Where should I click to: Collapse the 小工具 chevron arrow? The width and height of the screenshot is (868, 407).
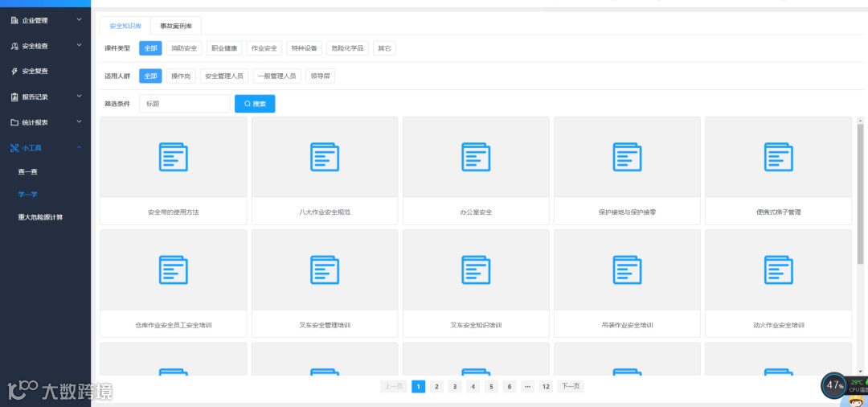(x=79, y=147)
